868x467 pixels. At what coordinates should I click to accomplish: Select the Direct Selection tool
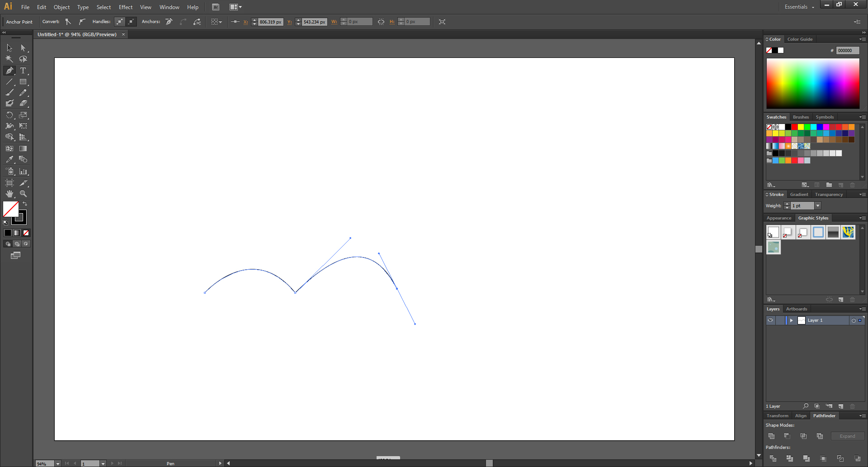point(23,48)
